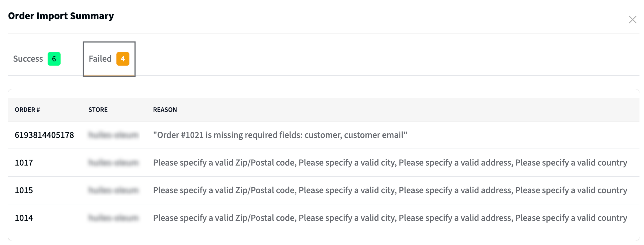Screen dimensions: 644x245
Task: Click the store name for order 1017
Action: click(x=113, y=163)
